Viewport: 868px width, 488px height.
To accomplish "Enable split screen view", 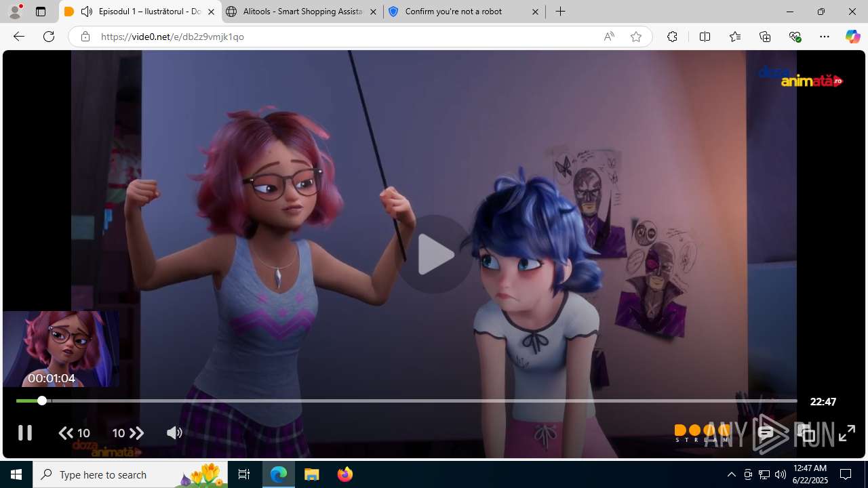I will (x=705, y=37).
